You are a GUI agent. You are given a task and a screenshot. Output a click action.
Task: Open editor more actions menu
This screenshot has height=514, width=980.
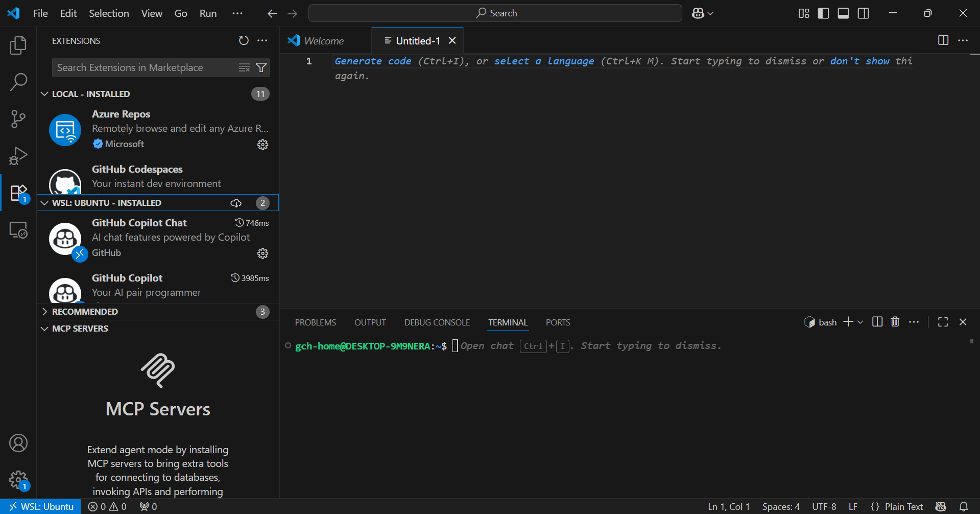[963, 40]
